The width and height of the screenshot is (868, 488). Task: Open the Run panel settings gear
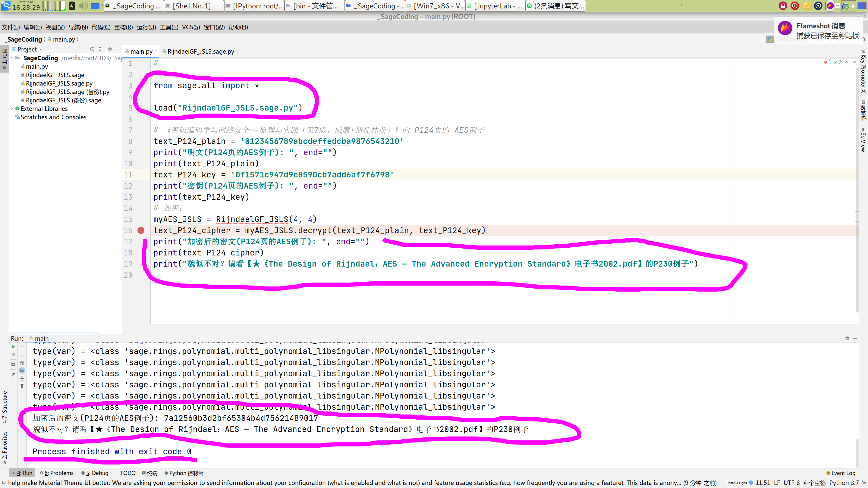coord(847,338)
